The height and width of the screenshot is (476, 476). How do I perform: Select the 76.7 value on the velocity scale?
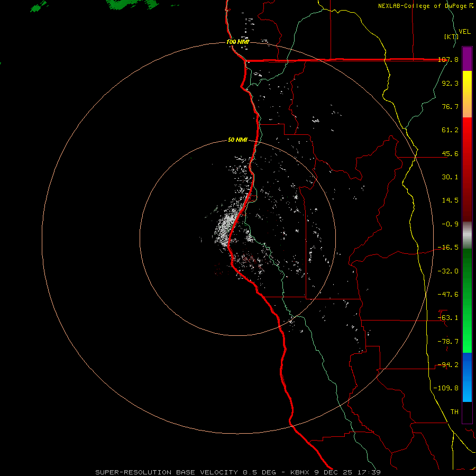(x=450, y=106)
